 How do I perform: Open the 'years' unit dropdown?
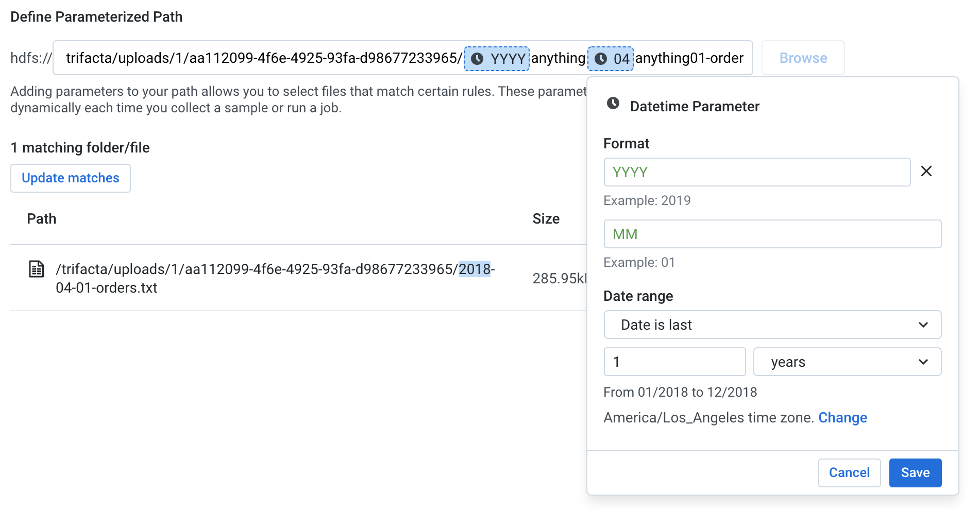pos(847,362)
